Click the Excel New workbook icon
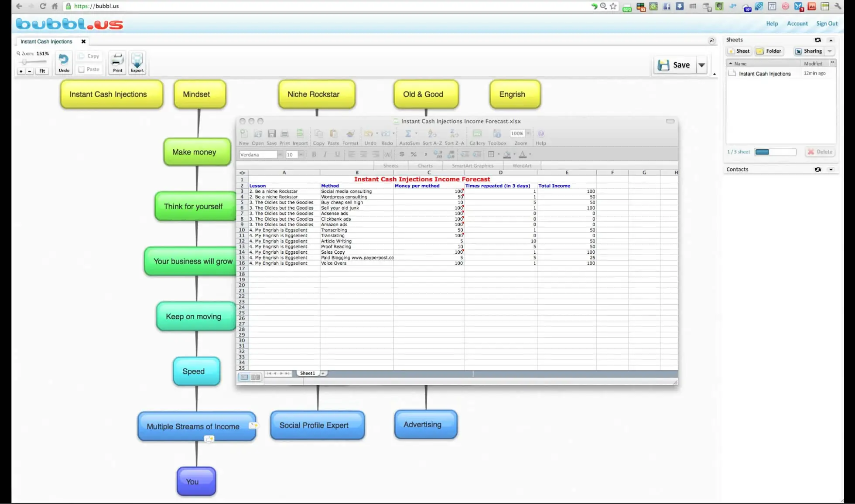This screenshot has width=855, height=504. [x=244, y=133]
